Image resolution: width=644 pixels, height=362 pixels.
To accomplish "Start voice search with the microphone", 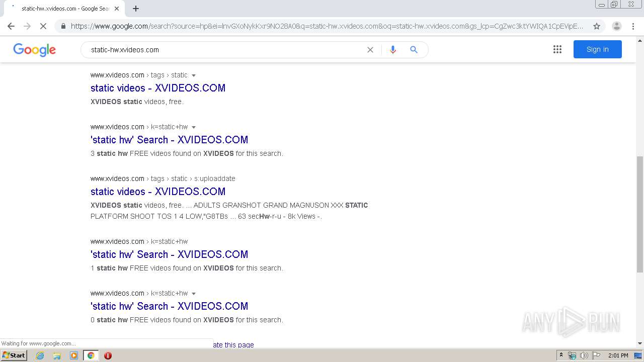I will click(393, 50).
